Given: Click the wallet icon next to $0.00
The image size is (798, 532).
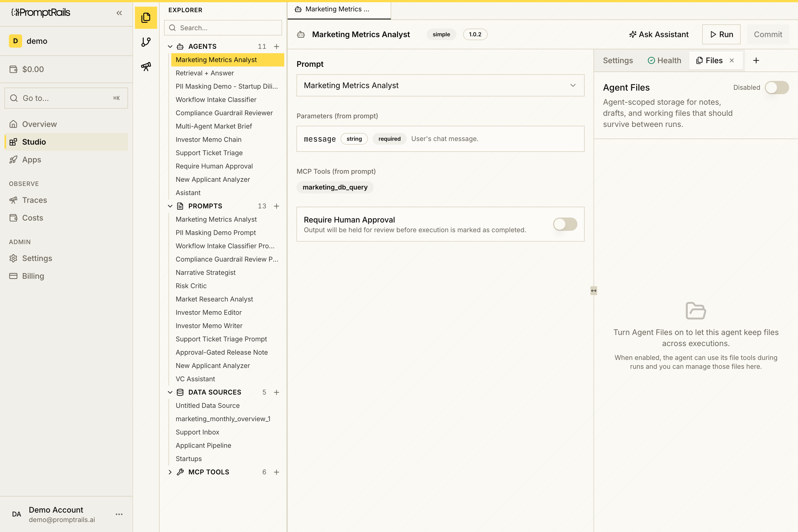Looking at the screenshot, I should tap(14, 69).
